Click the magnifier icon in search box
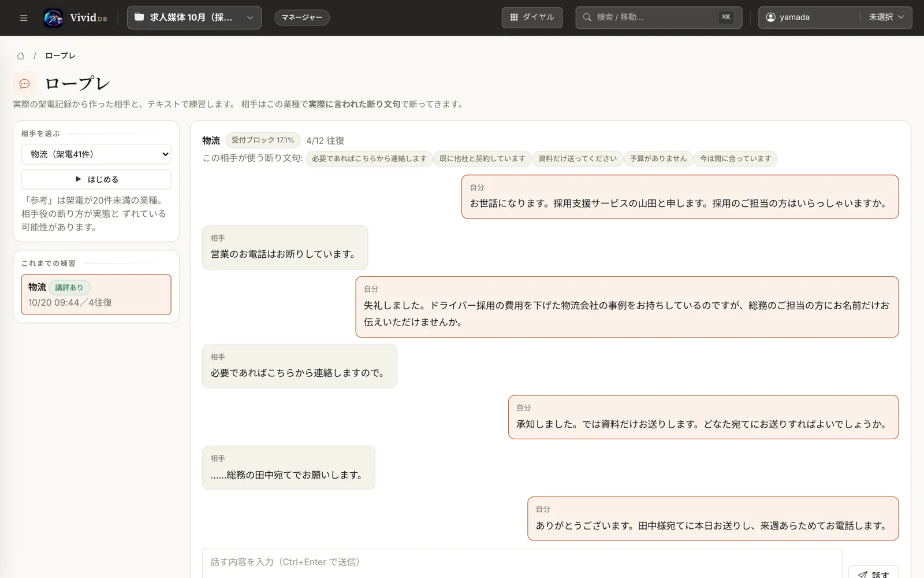Image resolution: width=924 pixels, height=578 pixels. [587, 17]
